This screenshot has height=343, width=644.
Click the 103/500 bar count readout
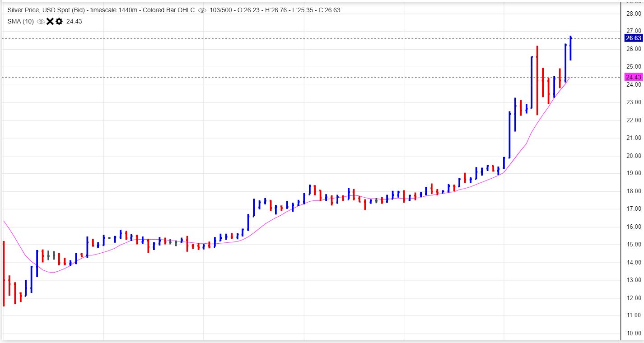[222, 10]
